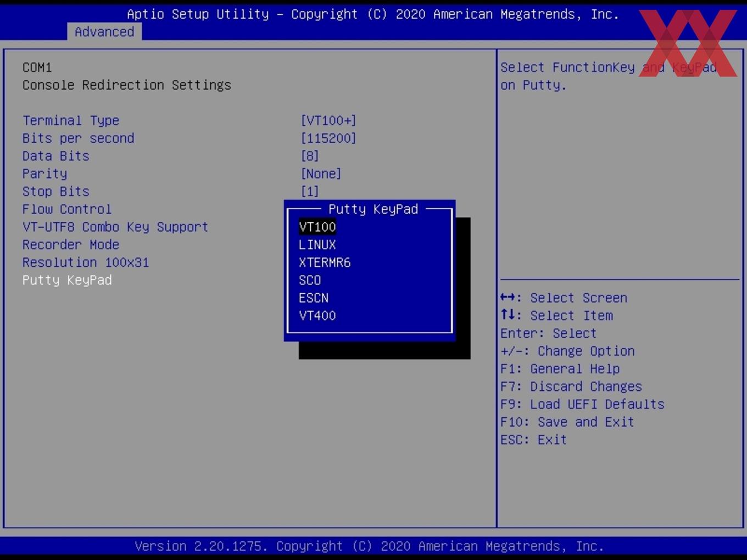
Task: Select the Data Bits setting
Action: pos(56,156)
